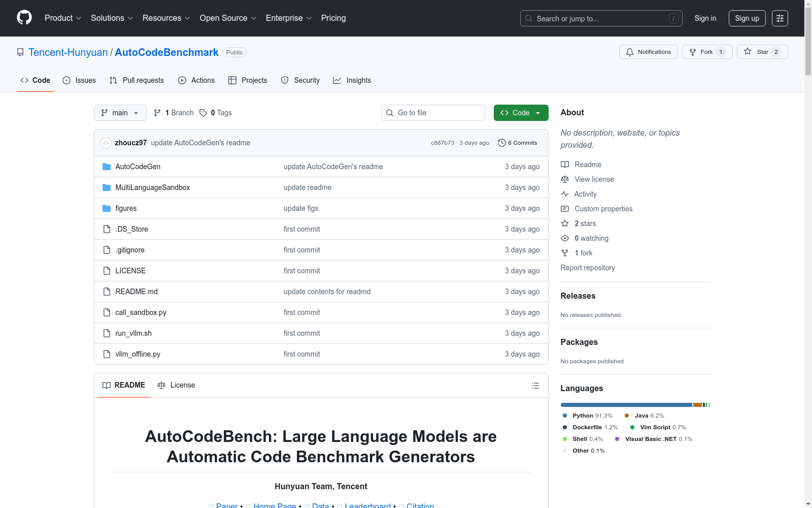Switch to the Pull requests tab

click(x=137, y=80)
